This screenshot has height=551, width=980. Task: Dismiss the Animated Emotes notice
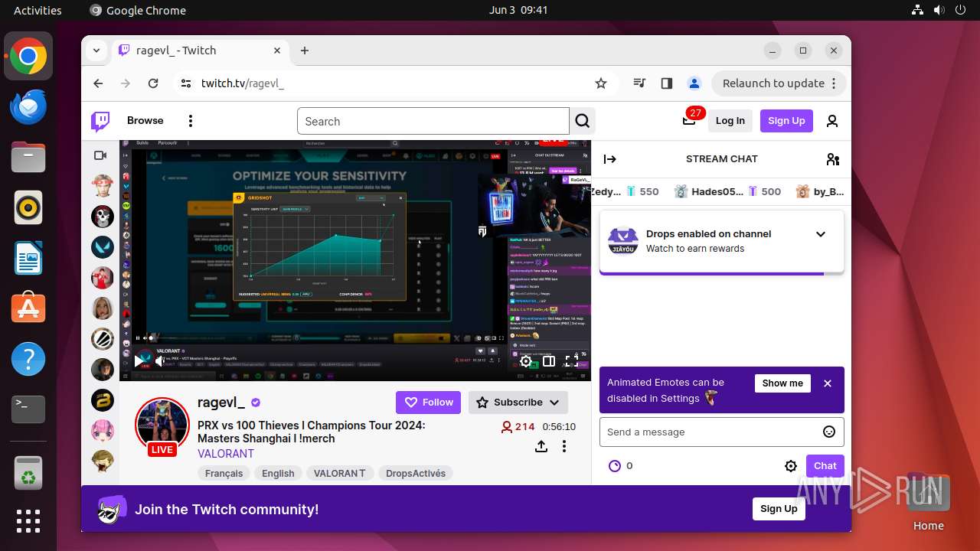click(x=828, y=383)
